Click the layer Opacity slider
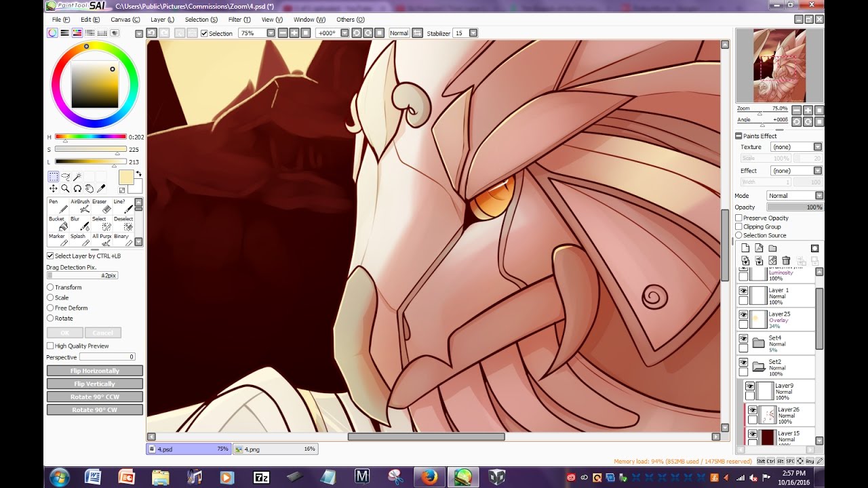 795,207
